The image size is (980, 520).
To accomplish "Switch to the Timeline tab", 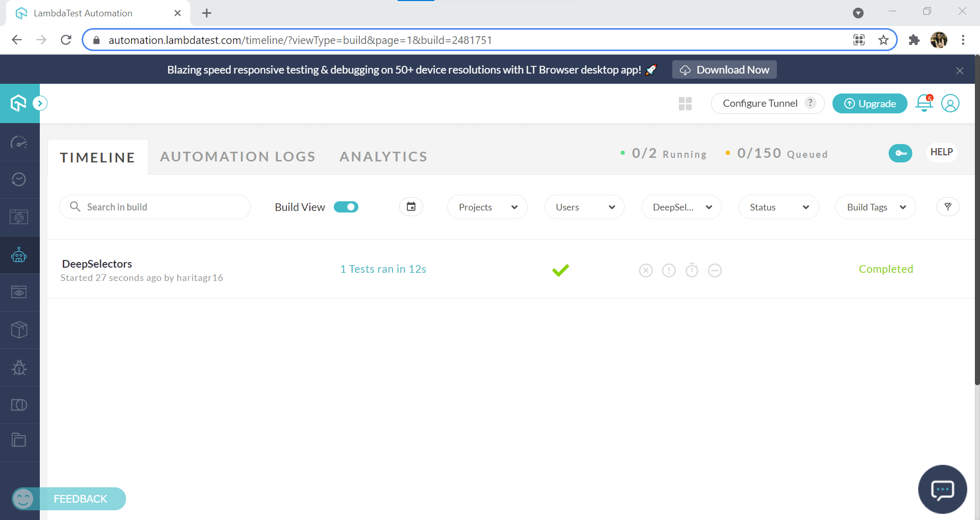I will coord(97,157).
